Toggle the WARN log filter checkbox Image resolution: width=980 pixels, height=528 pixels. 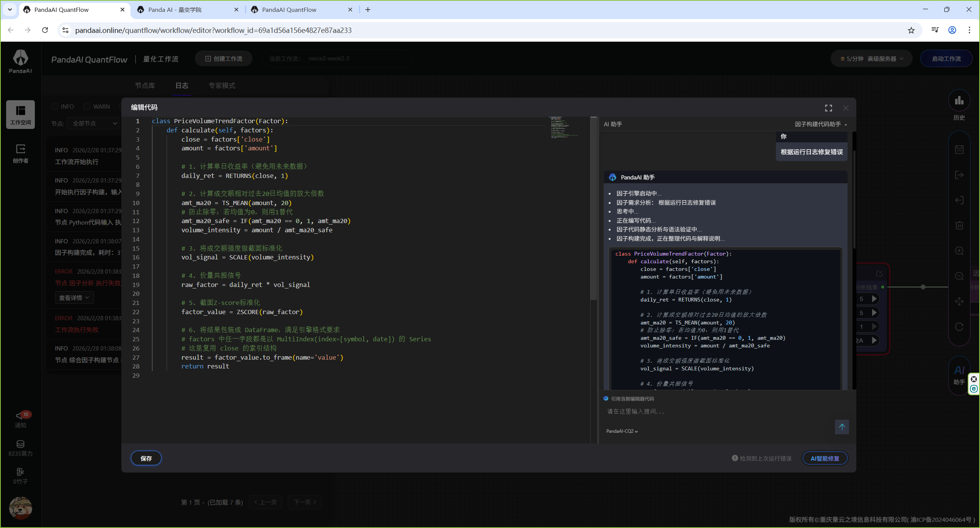(87, 106)
